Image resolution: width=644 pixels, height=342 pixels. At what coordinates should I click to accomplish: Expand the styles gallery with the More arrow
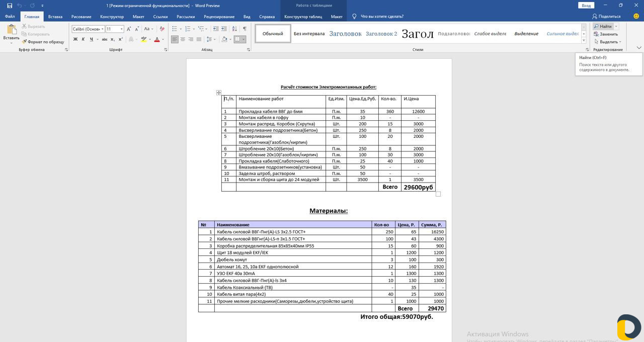click(x=584, y=41)
